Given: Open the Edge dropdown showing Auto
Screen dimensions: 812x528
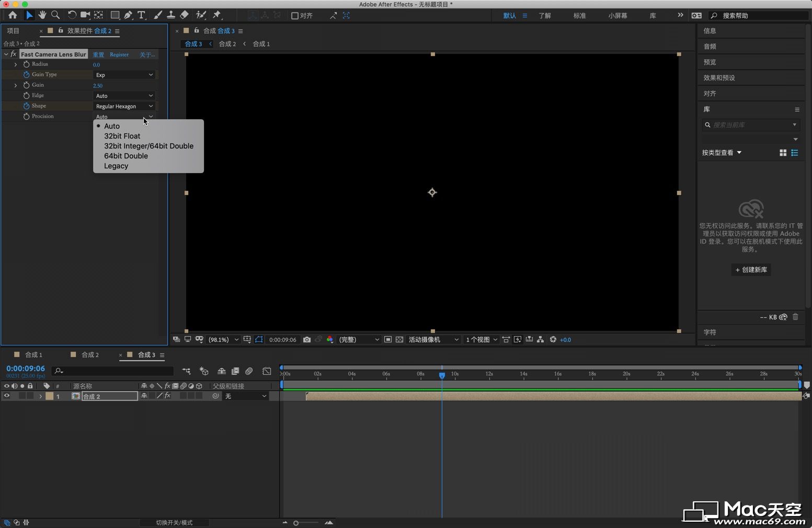Looking at the screenshot, I should (x=124, y=96).
